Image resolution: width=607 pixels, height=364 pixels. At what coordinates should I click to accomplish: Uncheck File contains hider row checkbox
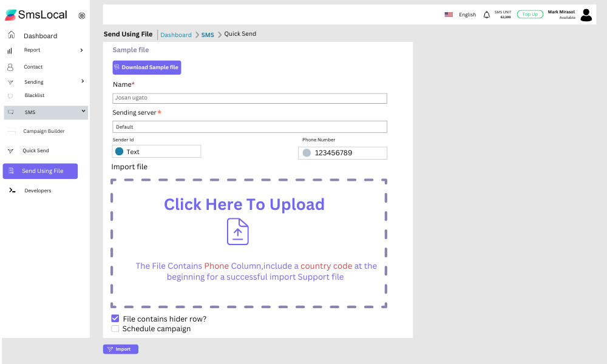pyautogui.click(x=115, y=318)
